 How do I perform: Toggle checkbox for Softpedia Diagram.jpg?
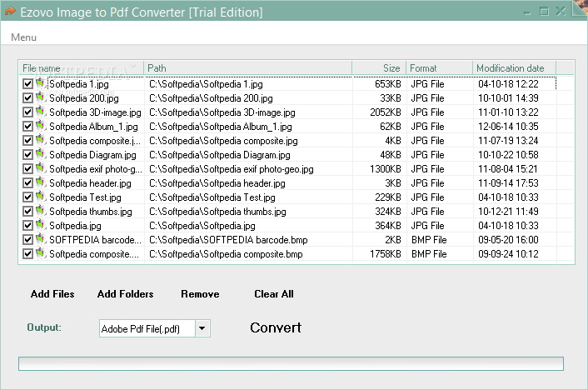point(27,155)
